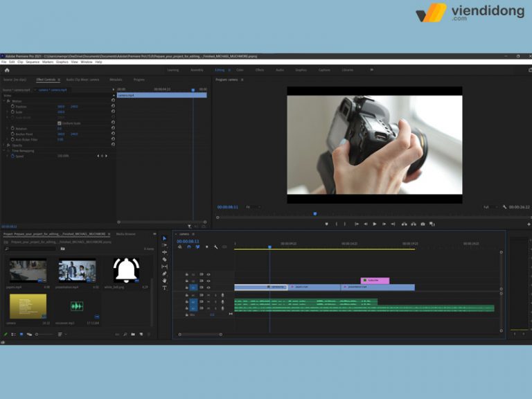Toggle Rotation animation stopwatch
This screenshot has width=532, height=399.
coord(12,129)
